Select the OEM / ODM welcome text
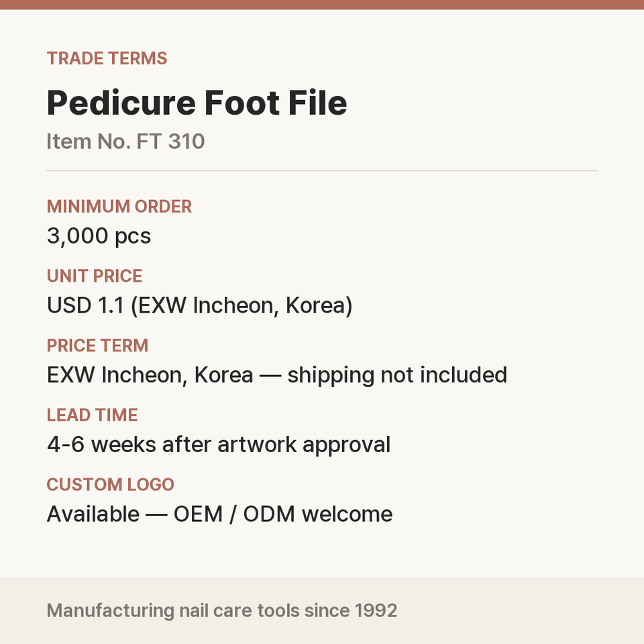 283,515
